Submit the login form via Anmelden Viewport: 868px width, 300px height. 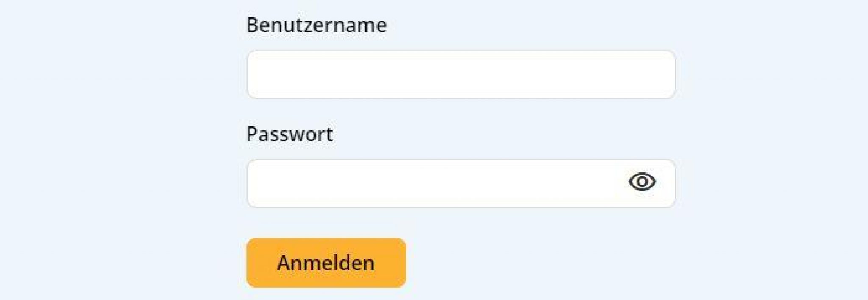click(x=326, y=264)
